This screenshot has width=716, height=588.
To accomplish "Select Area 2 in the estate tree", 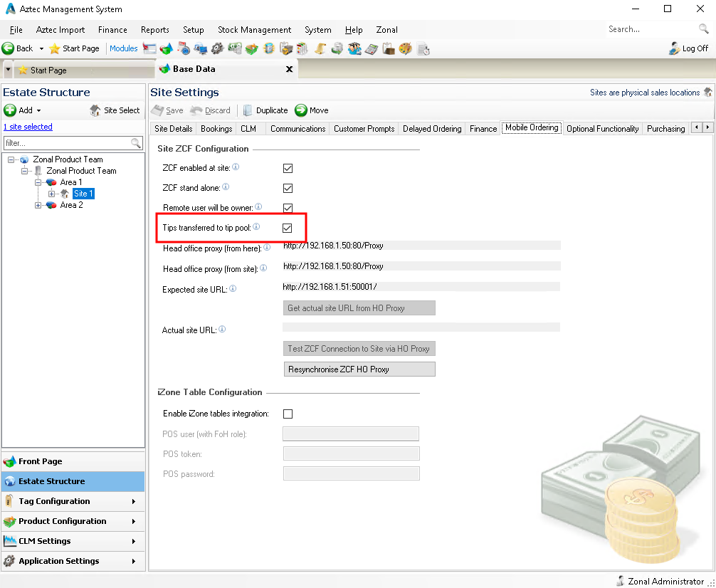I will [x=71, y=205].
